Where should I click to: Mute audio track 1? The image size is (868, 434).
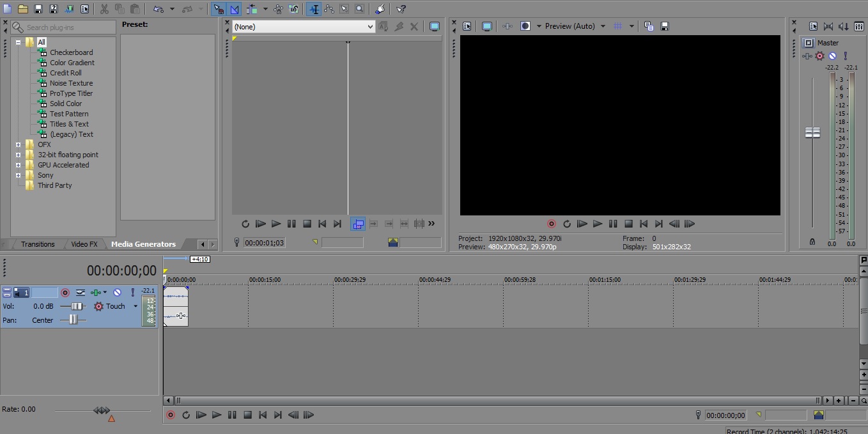click(x=117, y=292)
